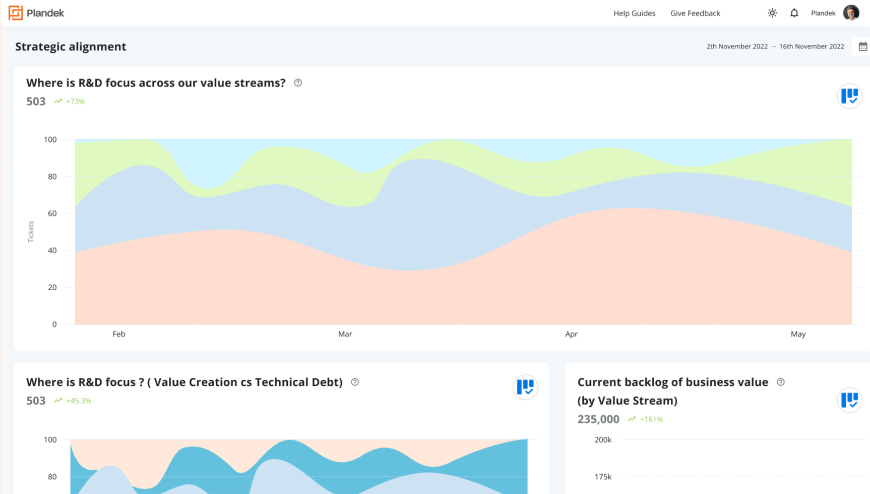Open the notifications bell

click(x=794, y=13)
